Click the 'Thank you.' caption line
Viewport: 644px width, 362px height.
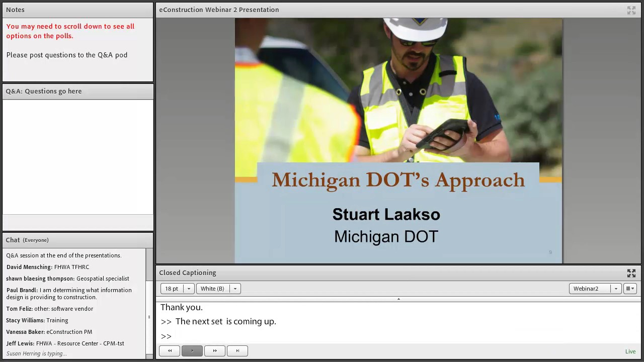(182, 307)
